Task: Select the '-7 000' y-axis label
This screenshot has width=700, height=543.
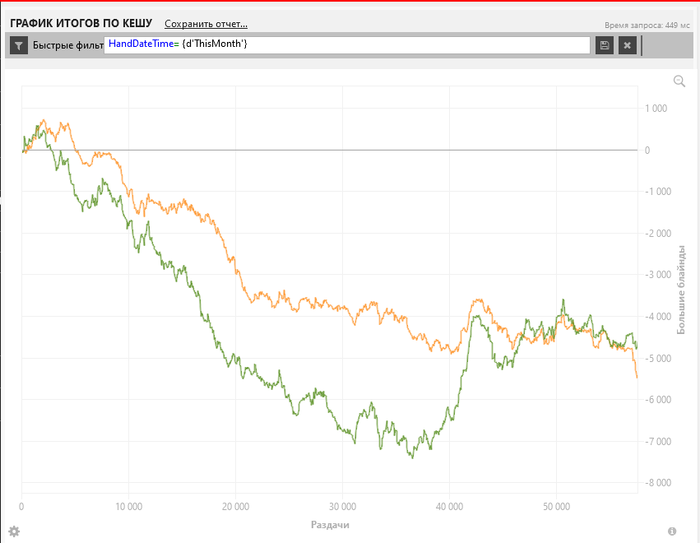Action: [x=658, y=441]
